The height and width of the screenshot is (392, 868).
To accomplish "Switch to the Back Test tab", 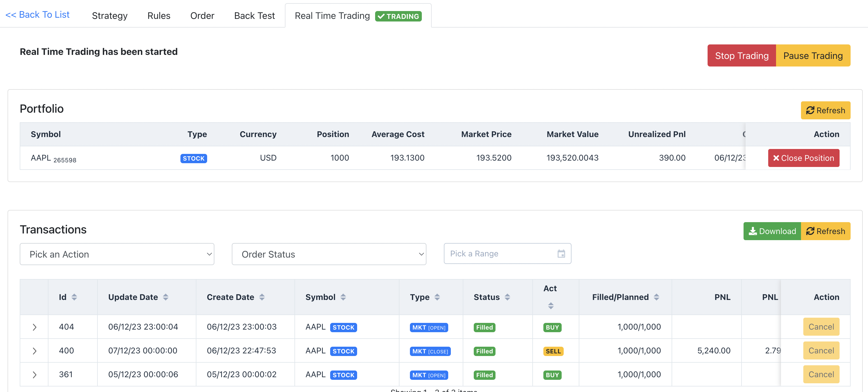I will click(254, 15).
